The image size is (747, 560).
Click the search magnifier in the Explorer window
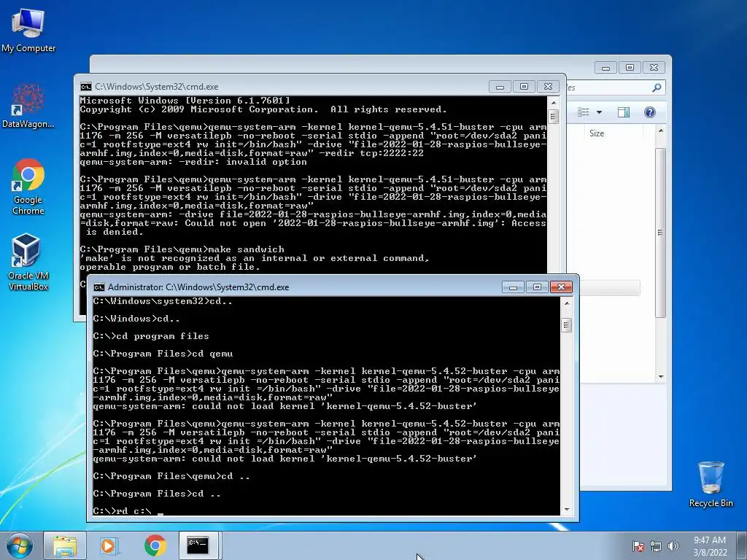point(657,87)
